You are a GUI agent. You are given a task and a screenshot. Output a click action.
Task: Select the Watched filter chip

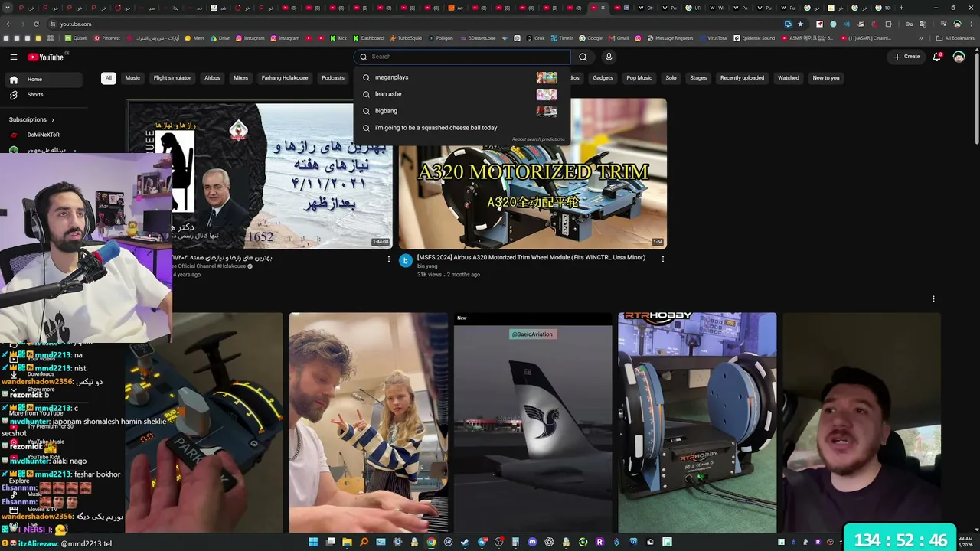tap(789, 77)
